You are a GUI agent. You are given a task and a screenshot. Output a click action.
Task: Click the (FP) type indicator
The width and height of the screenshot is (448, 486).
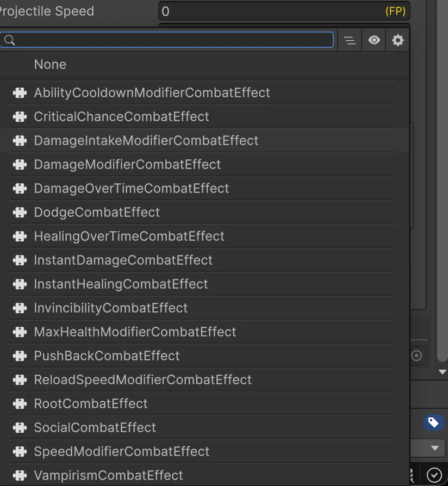[x=395, y=11]
